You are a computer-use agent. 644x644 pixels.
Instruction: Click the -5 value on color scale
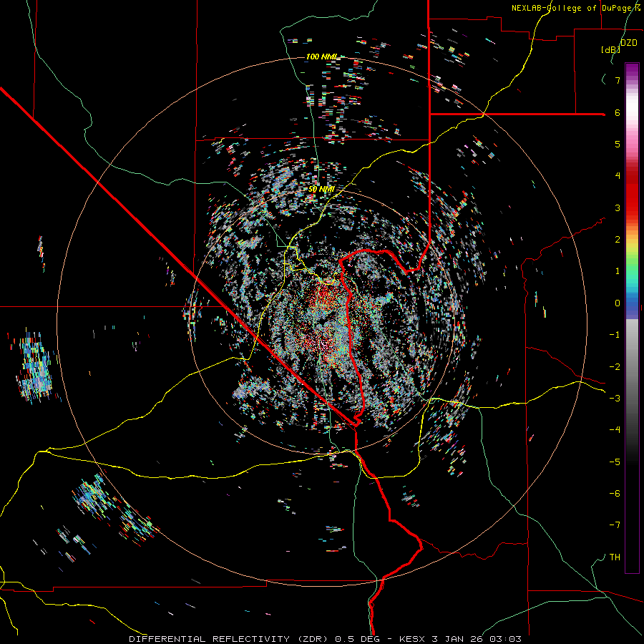(x=615, y=462)
